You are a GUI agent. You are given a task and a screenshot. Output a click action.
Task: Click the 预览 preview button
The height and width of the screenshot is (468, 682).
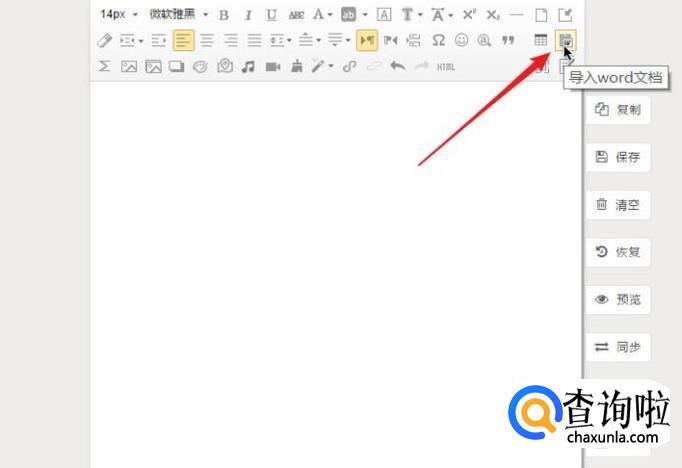(x=618, y=299)
